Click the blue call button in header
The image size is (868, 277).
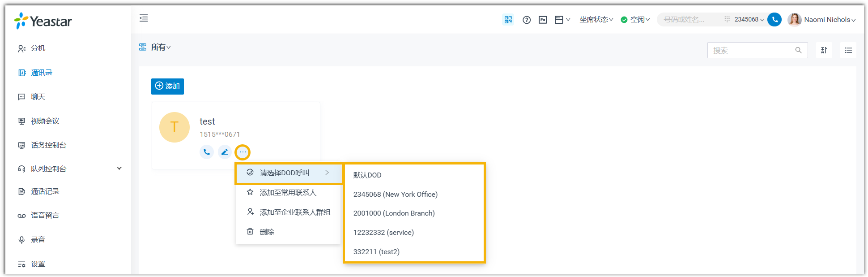click(x=774, y=20)
